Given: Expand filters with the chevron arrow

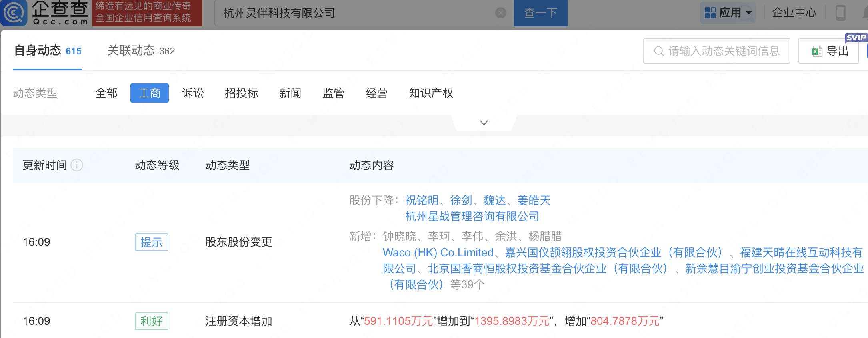Looking at the screenshot, I should click(484, 123).
